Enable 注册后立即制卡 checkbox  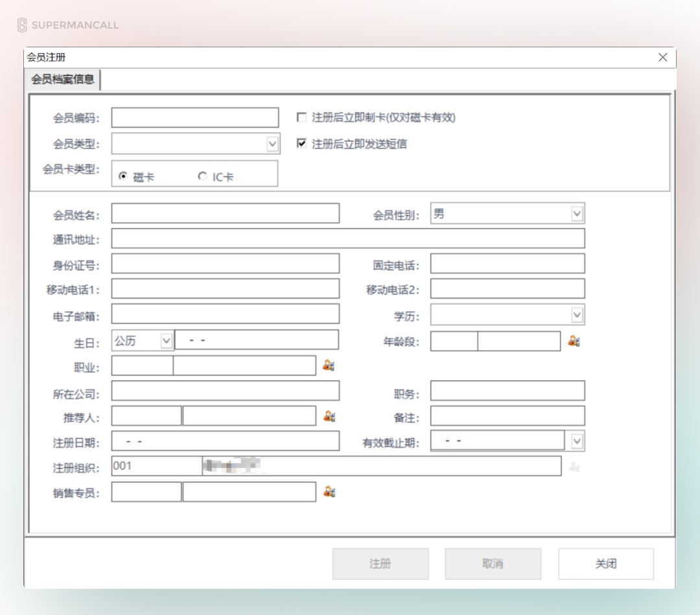pos(301,117)
